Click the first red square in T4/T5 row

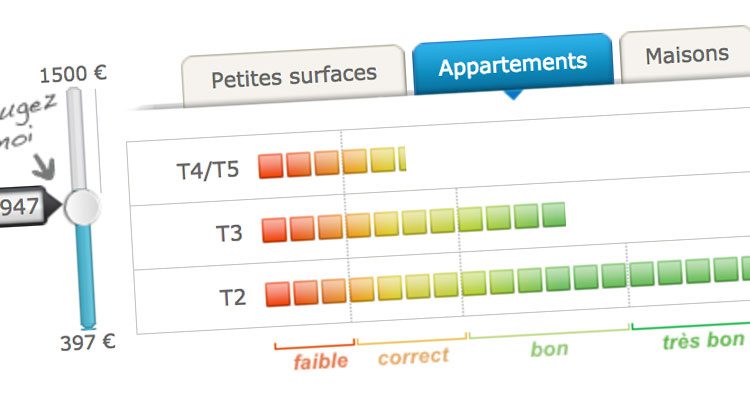coord(271,166)
